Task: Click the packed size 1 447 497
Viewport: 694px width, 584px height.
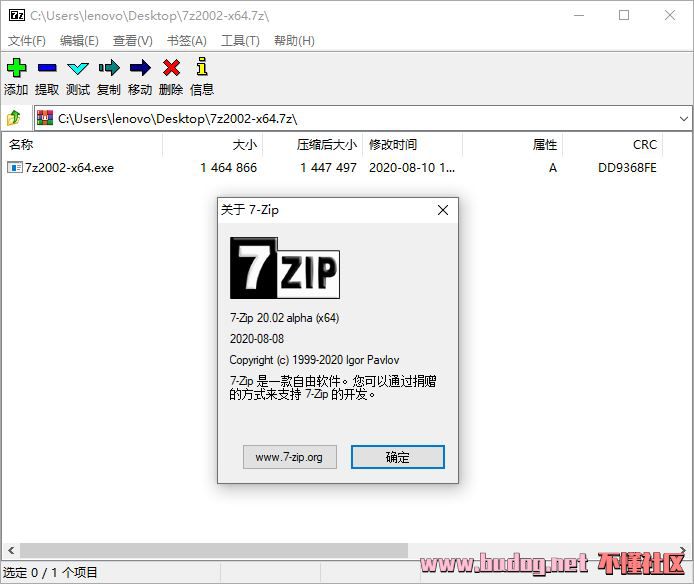Action: [328, 168]
